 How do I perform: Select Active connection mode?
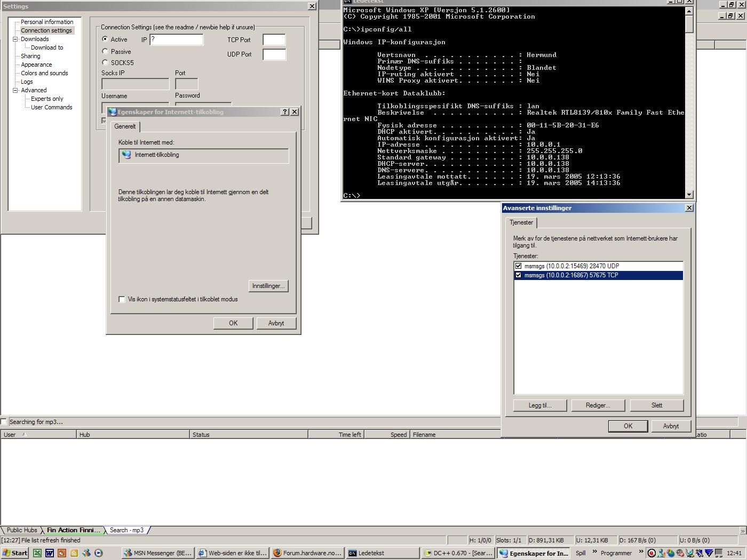pos(105,39)
